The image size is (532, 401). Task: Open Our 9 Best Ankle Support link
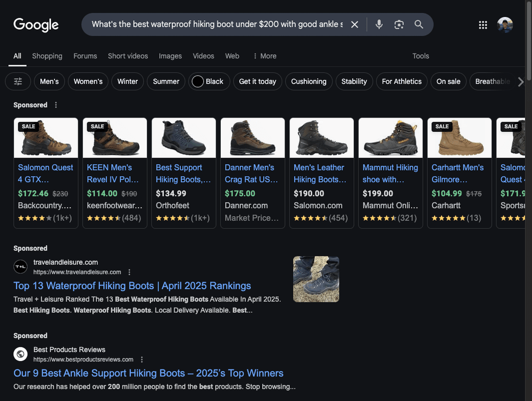pyautogui.click(x=148, y=373)
